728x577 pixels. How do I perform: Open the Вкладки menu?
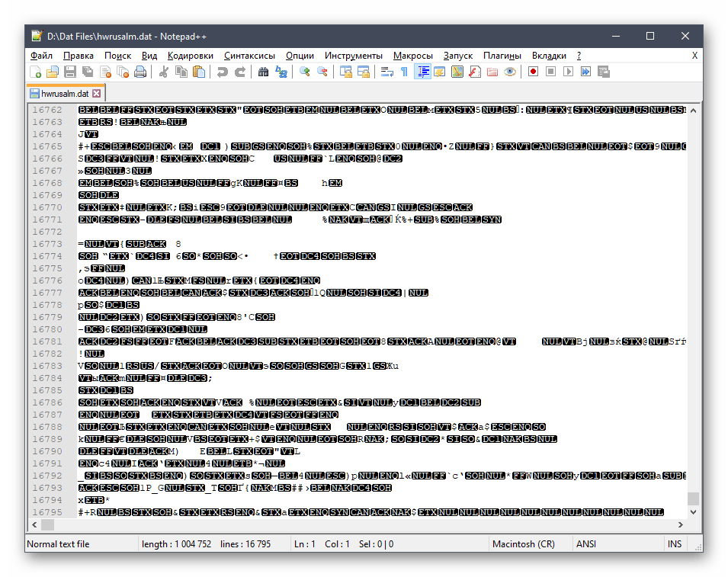pos(549,56)
